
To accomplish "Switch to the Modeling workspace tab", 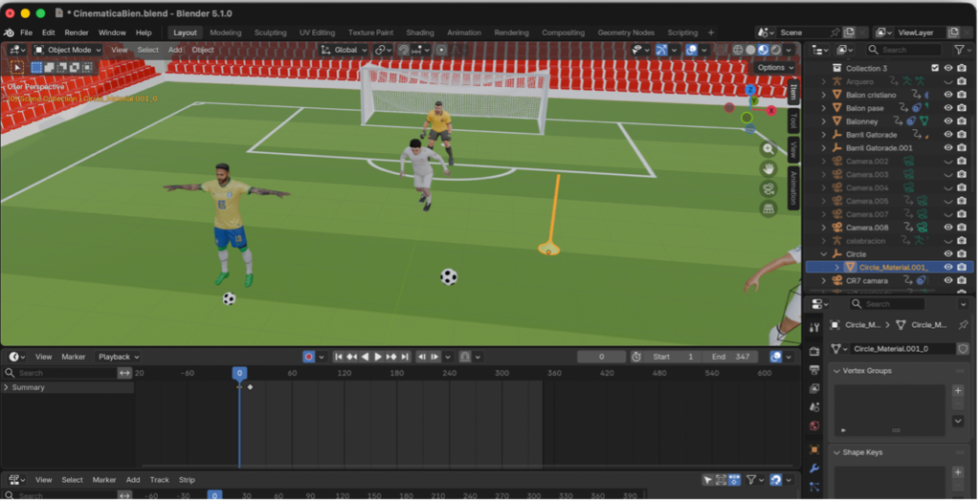I will pos(226,33).
